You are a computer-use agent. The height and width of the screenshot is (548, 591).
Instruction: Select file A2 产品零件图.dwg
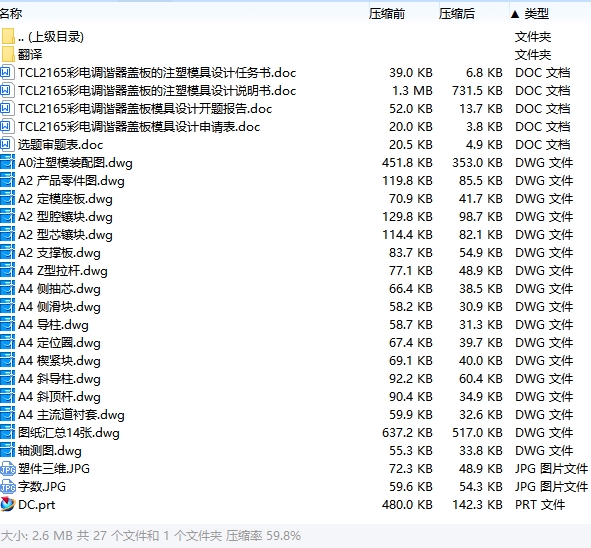[x=71, y=181]
